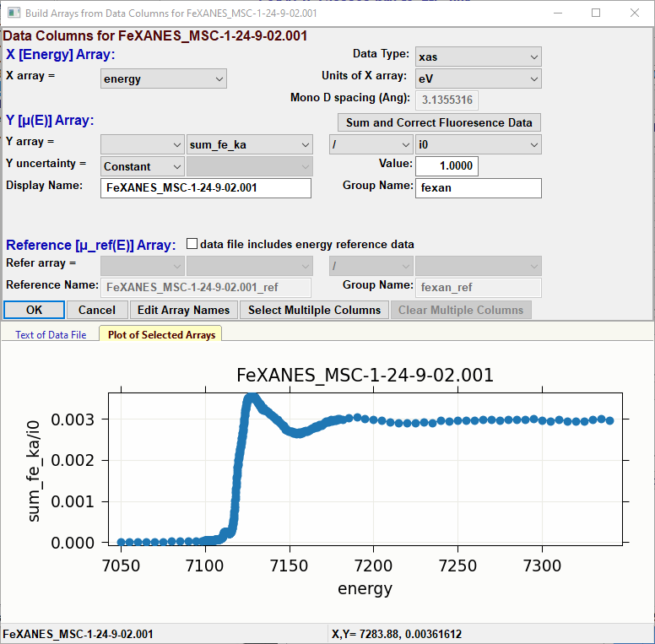Change the Y uncertainty Constant dropdown
Viewport: 655px width, 644px height.
pyautogui.click(x=142, y=167)
